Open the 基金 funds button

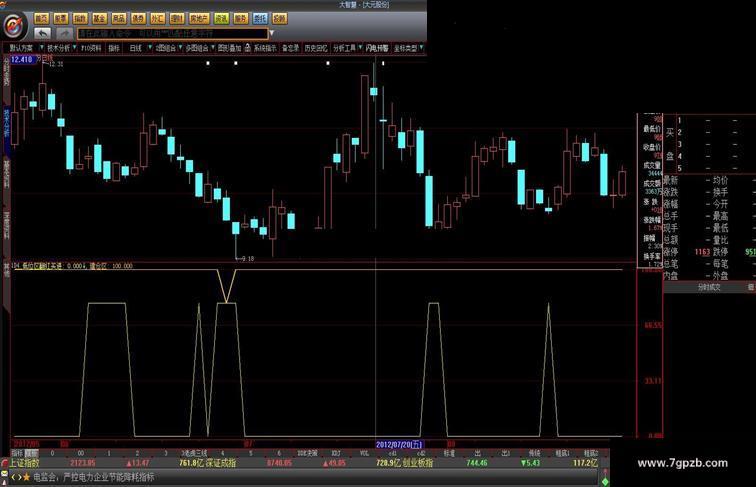click(x=99, y=19)
